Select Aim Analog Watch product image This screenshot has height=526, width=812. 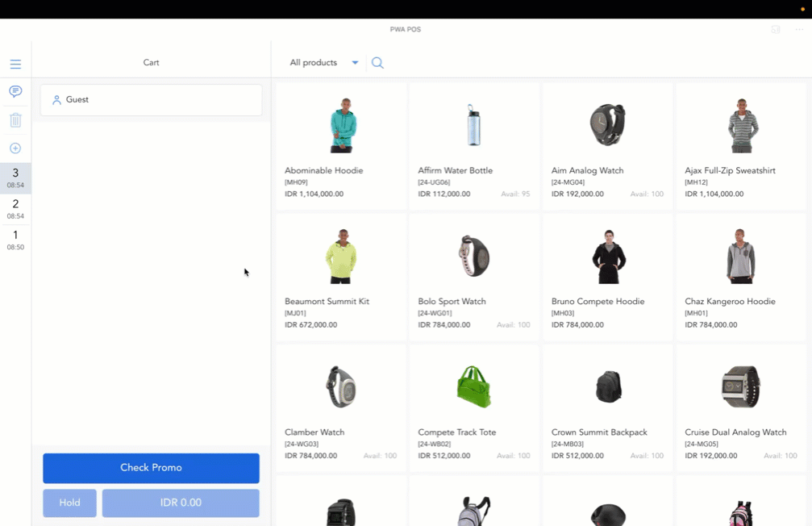pos(608,124)
